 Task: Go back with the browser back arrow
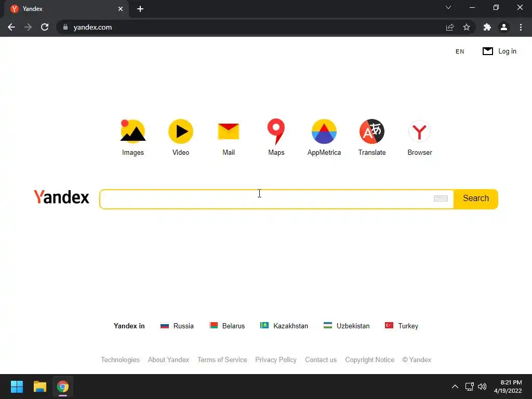coord(11,27)
